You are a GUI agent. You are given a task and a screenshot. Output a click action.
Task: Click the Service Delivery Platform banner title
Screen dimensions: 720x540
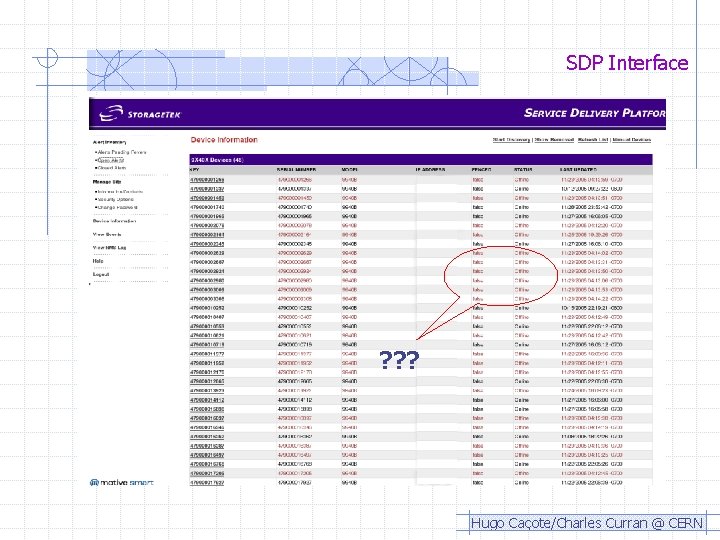595,113
